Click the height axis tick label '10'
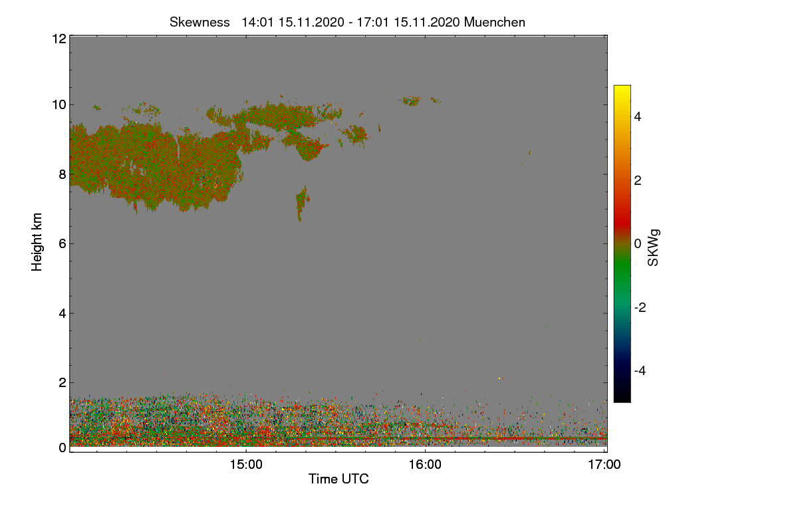The height and width of the screenshot is (532, 798). pos(58,104)
